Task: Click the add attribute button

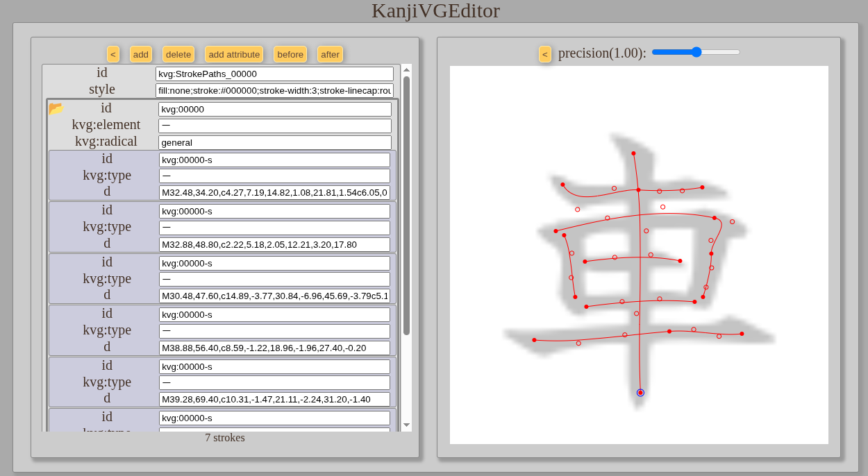Action: click(x=234, y=54)
